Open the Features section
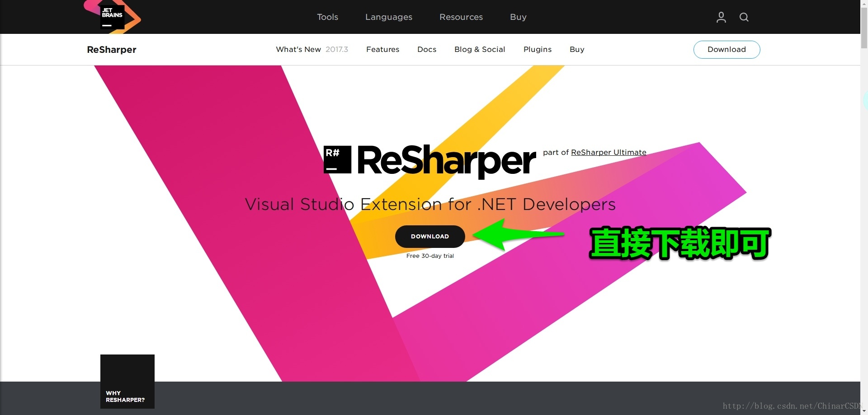This screenshot has width=868, height=415. 382,49
